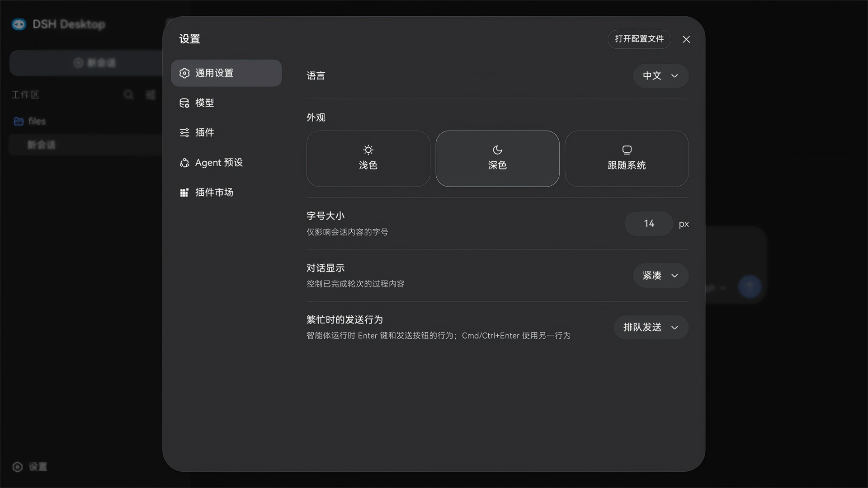Close the 设置 dialog

[x=686, y=39]
